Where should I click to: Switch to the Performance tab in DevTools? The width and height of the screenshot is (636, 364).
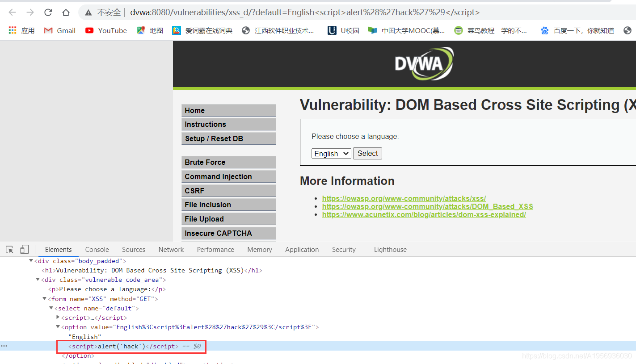tap(215, 250)
